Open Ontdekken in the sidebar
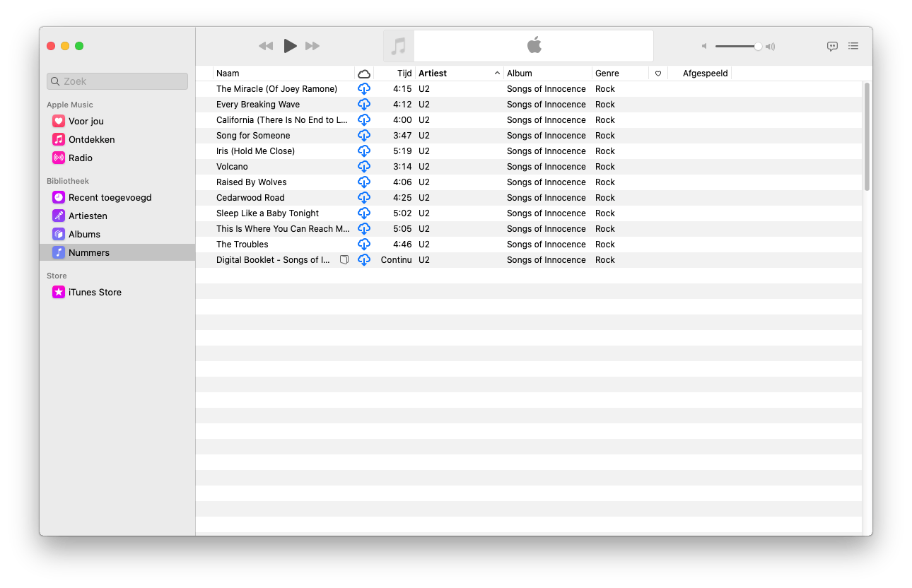This screenshot has height=588, width=912. 117,139
